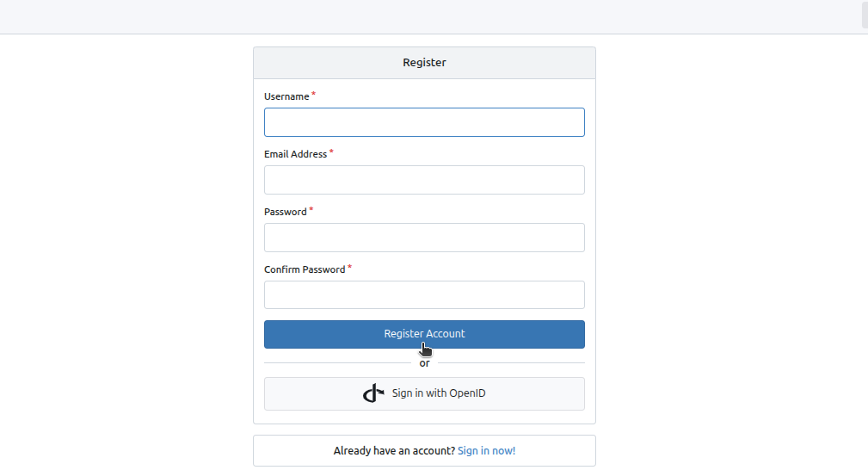Click the Email Address field label
Screen dimensions: 868x470
[296, 154]
